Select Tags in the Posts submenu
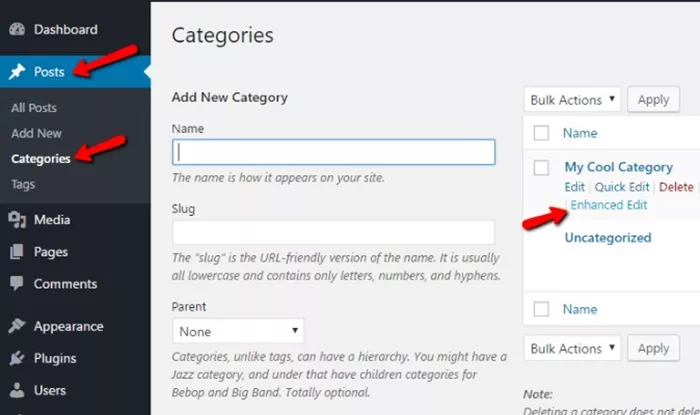This screenshot has width=700, height=415. click(23, 184)
